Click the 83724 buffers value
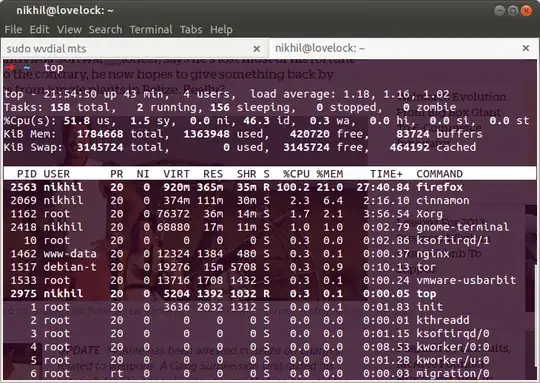Screen dimensions: 540x383 (x=413, y=134)
